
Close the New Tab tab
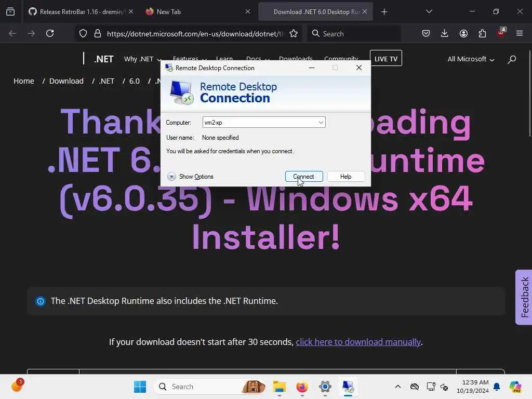coord(248,12)
